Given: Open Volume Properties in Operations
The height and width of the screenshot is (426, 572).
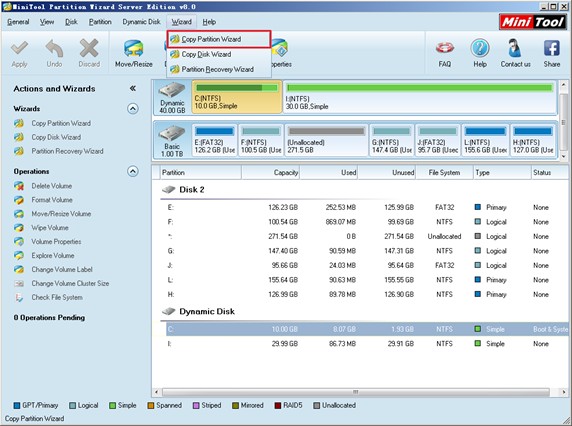Looking at the screenshot, I should pos(56,241).
